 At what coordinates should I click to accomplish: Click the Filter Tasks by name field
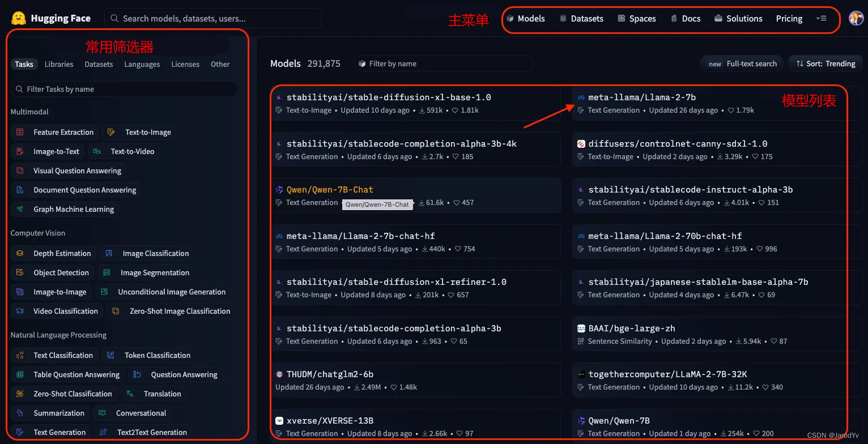(x=124, y=89)
